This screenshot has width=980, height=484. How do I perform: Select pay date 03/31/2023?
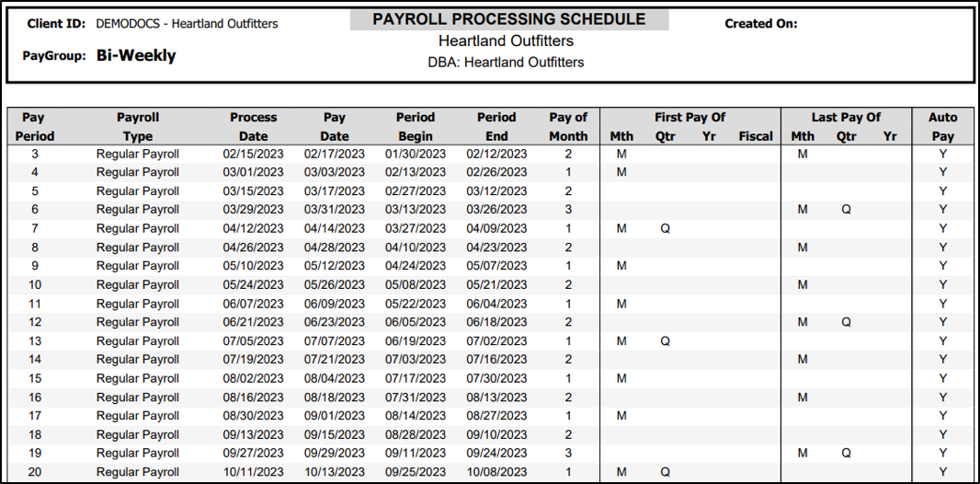pyautogui.click(x=335, y=210)
